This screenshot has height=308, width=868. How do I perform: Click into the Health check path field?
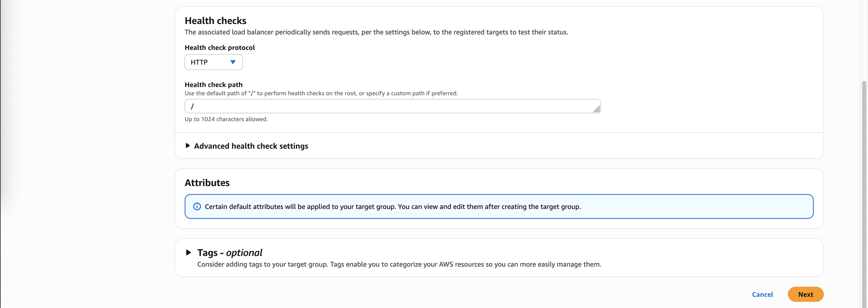387,106
